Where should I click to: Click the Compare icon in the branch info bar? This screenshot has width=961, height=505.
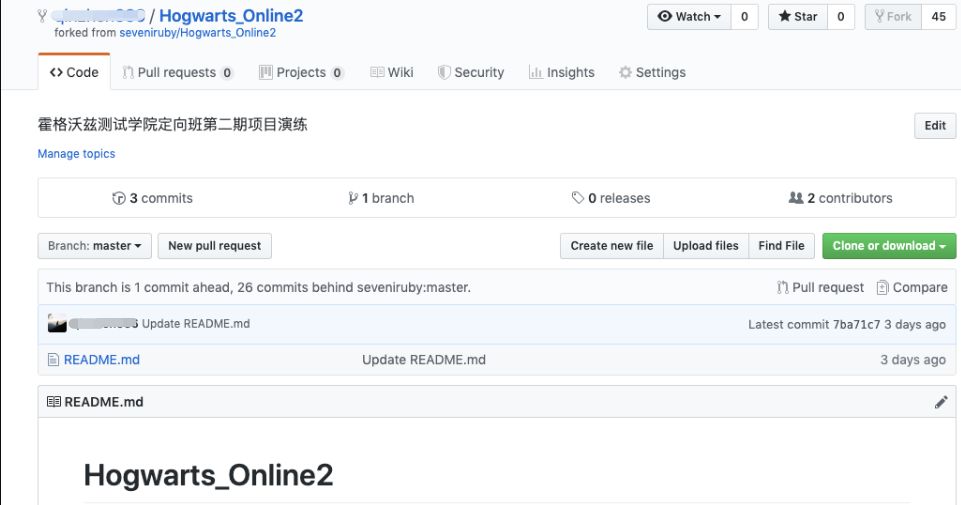pyautogui.click(x=883, y=287)
